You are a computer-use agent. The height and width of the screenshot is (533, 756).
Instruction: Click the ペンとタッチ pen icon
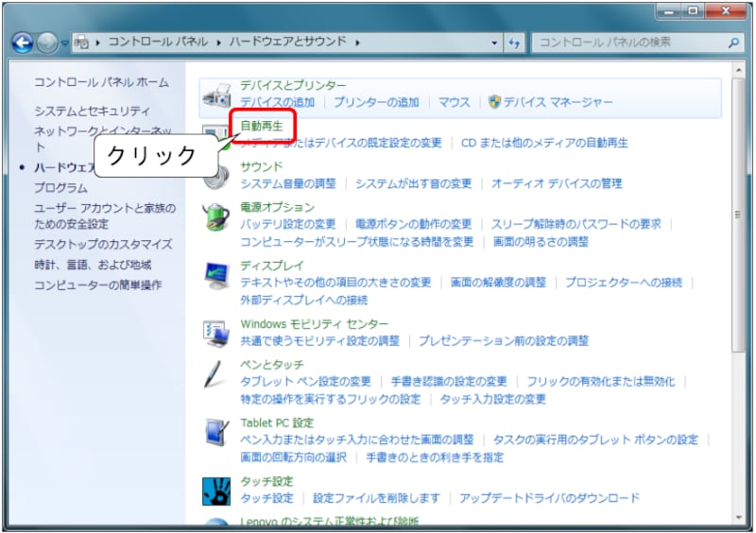213,374
